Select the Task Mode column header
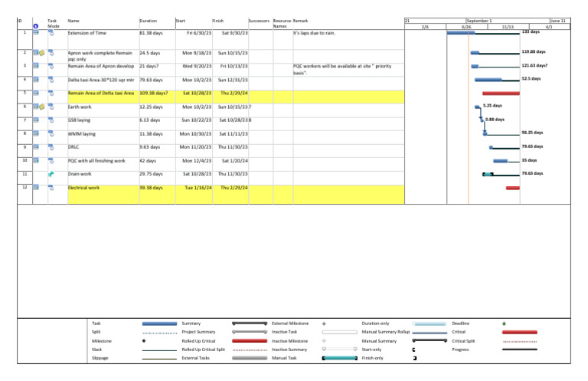This screenshot has height=381, width=588. [x=54, y=23]
